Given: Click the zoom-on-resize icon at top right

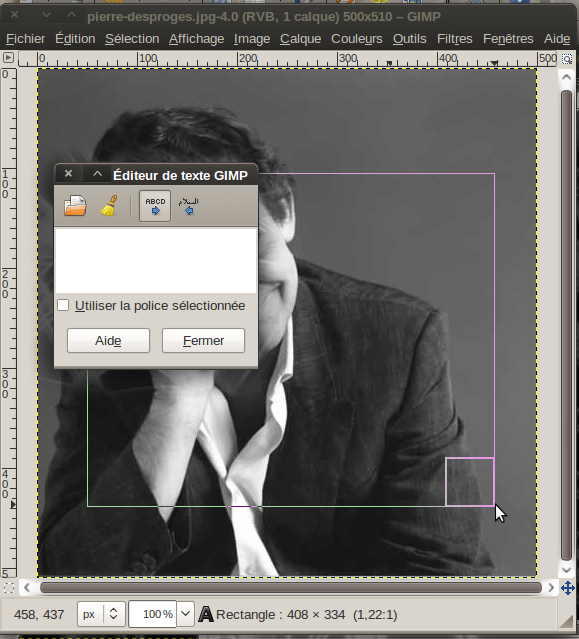Looking at the screenshot, I should pos(567,59).
